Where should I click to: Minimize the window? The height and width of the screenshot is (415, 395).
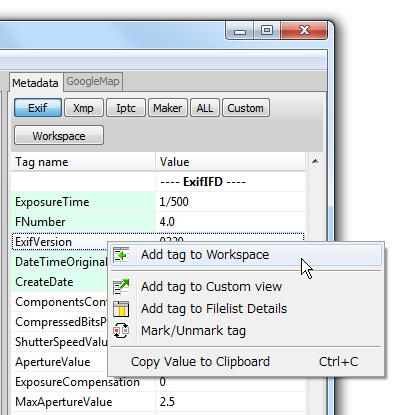pos(240,31)
